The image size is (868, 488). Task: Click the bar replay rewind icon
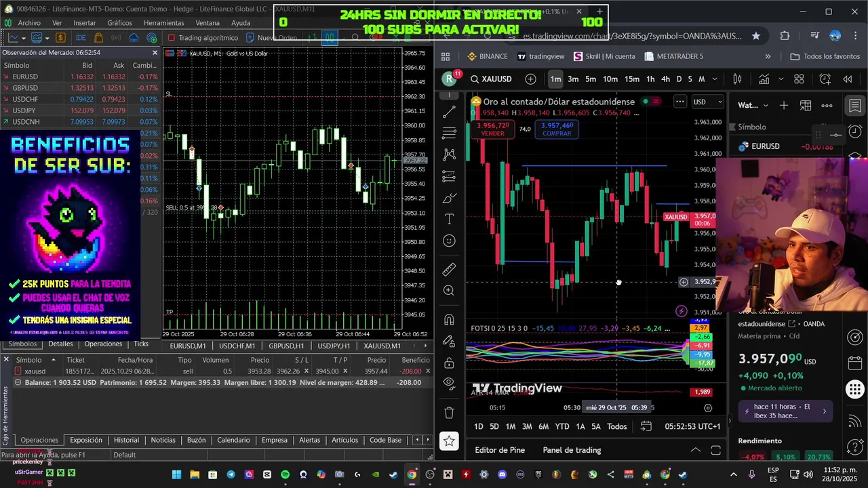(x=848, y=79)
